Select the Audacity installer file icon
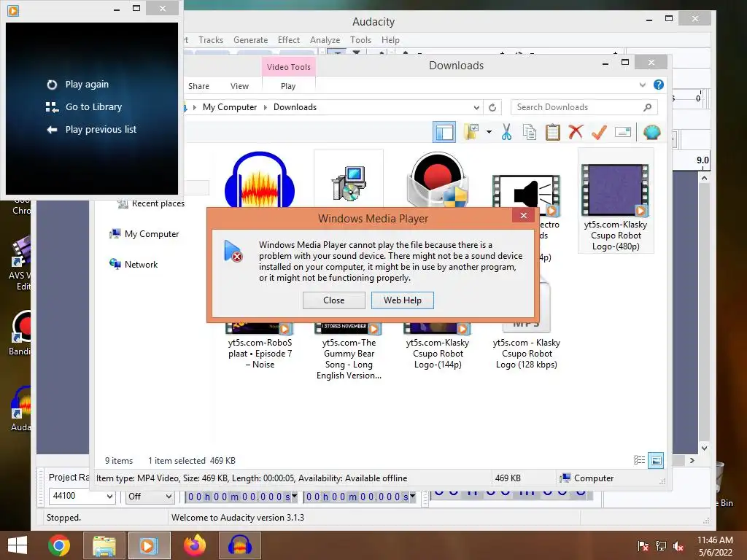Viewport: 747px width, 560px height. pos(260,181)
